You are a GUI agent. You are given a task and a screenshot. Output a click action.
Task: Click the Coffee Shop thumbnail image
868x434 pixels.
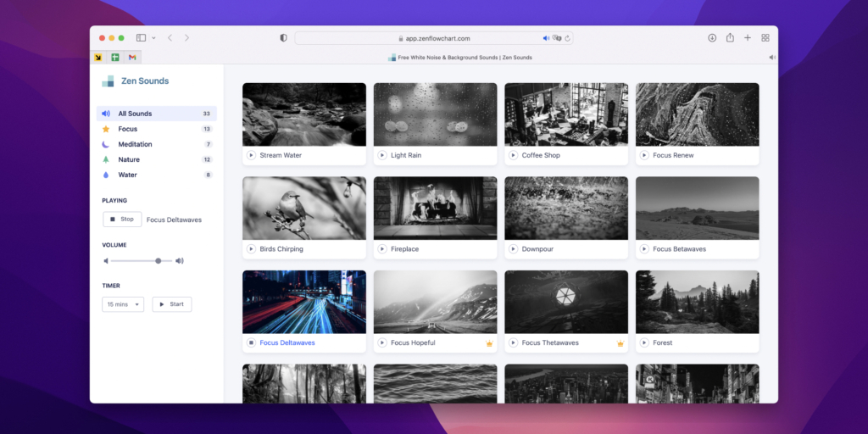click(x=566, y=114)
